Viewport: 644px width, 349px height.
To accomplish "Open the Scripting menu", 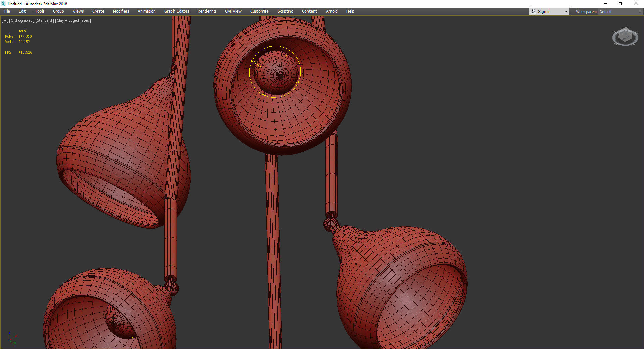I will [x=285, y=11].
